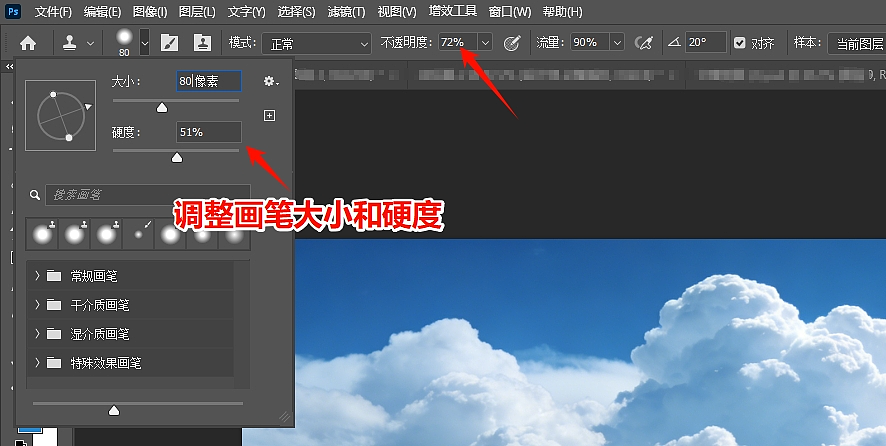Select the third recent brush thumbnail

(106, 234)
